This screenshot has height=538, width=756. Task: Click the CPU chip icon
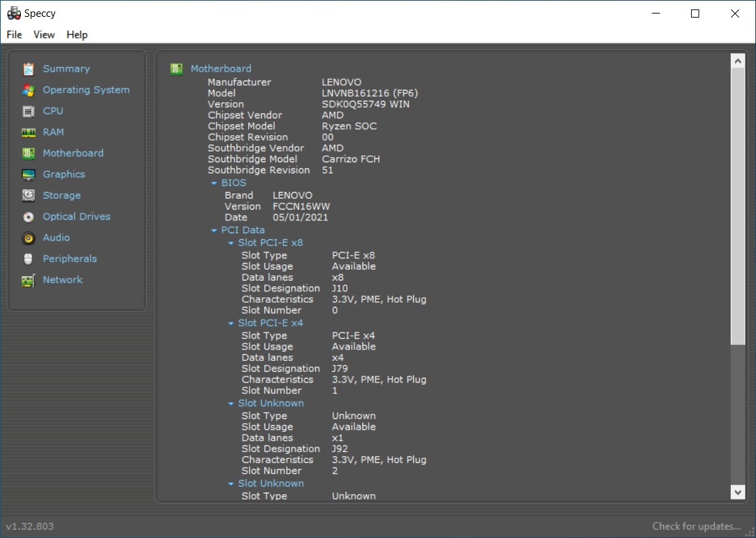pos(28,112)
